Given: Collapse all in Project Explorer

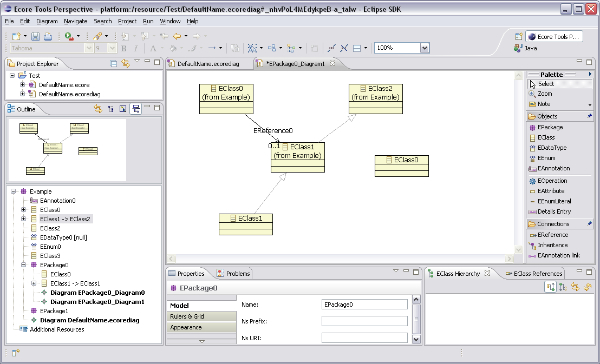Looking at the screenshot, I should pyautogui.click(x=114, y=63).
